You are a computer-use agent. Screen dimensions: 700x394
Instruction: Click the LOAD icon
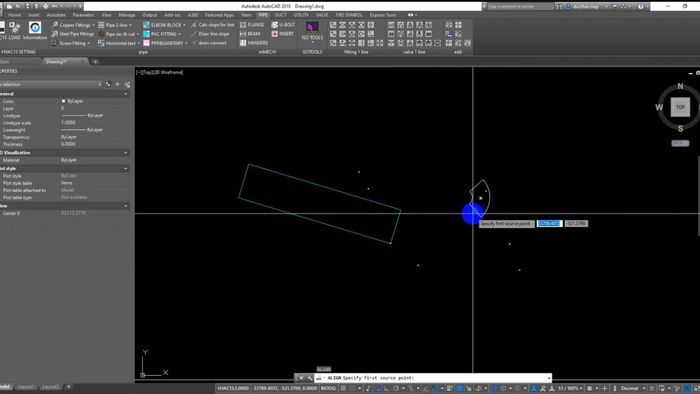(14, 30)
